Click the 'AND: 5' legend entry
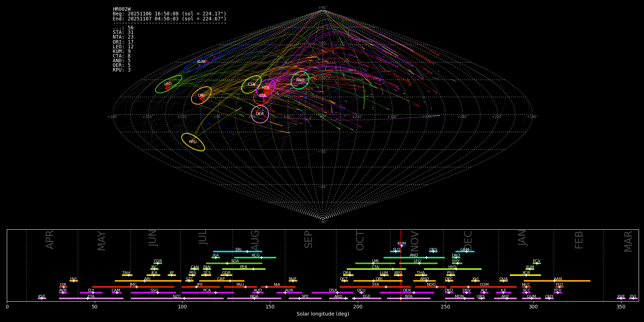 pos(122,61)
